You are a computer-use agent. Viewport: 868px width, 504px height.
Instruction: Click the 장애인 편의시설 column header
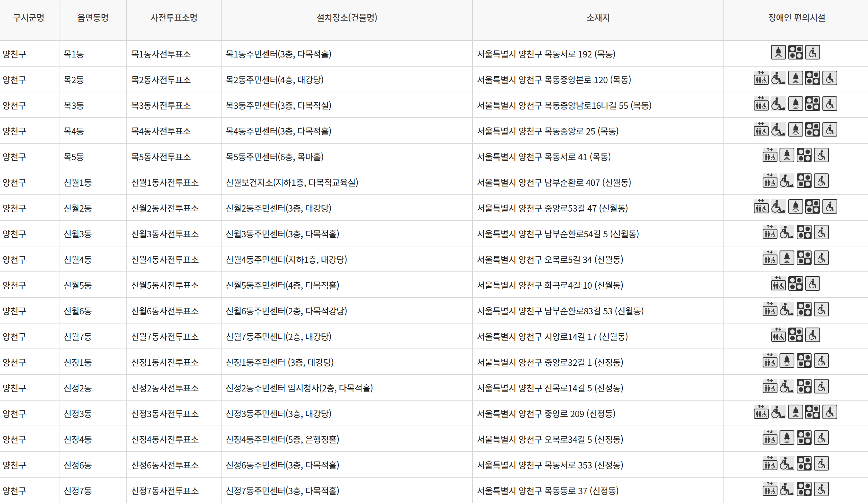point(796,18)
